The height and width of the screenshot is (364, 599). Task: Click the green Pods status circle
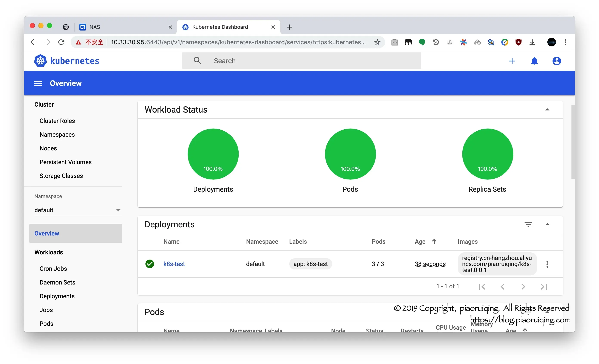(350, 154)
